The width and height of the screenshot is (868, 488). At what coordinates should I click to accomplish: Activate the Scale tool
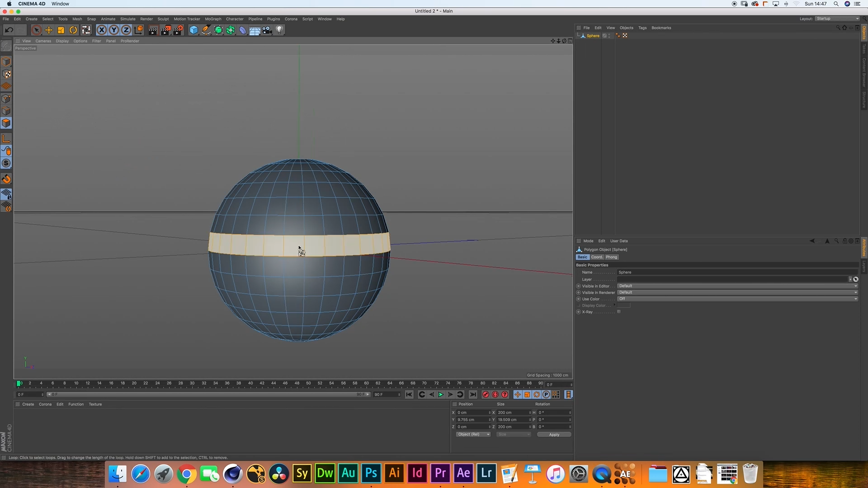[x=61, y=30]
